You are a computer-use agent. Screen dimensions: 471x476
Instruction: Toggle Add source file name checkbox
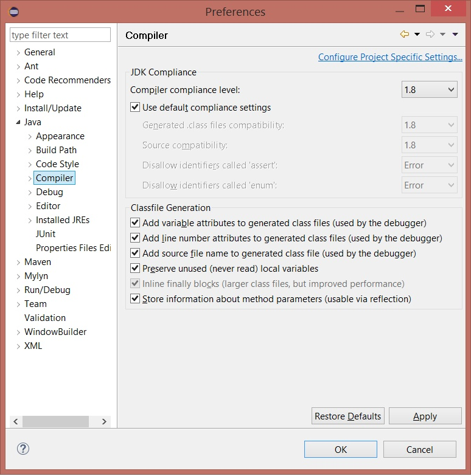coord(135,253)
